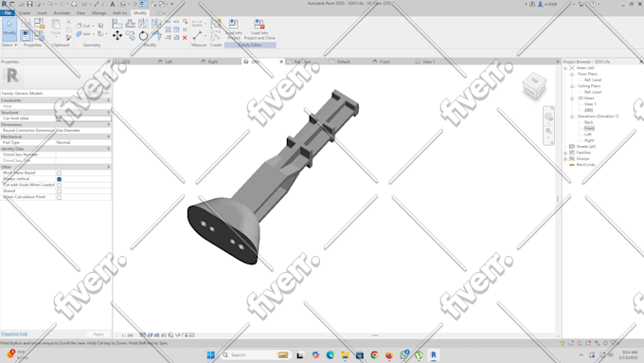Click the Join geometry icon
This screenshot has height=363, width=644.
[x=79, y=34]
